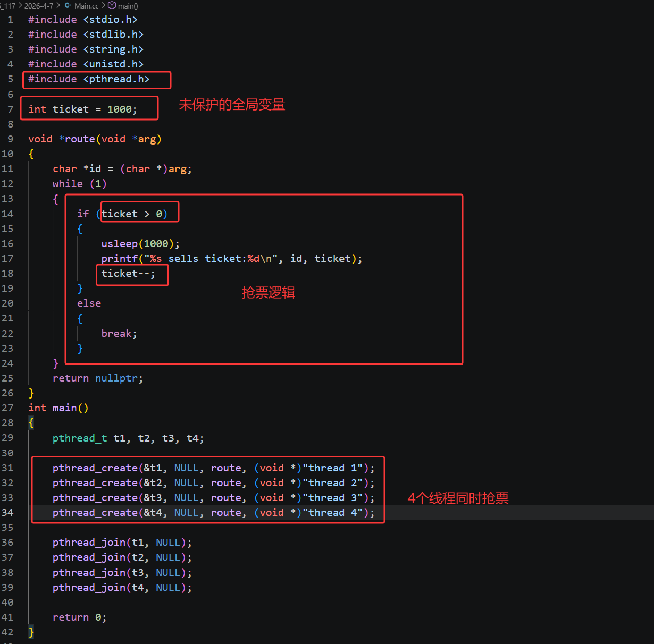Click the opening brace on line 10
The height and width of the screenshot is (644, 654).
(31, 154)
